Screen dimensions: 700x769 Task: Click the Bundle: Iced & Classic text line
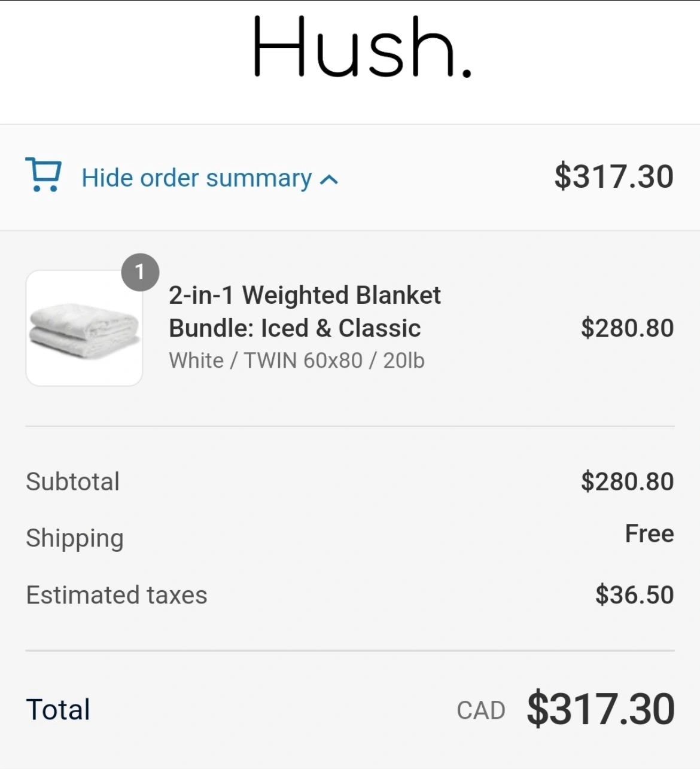[x=294, y=328]
